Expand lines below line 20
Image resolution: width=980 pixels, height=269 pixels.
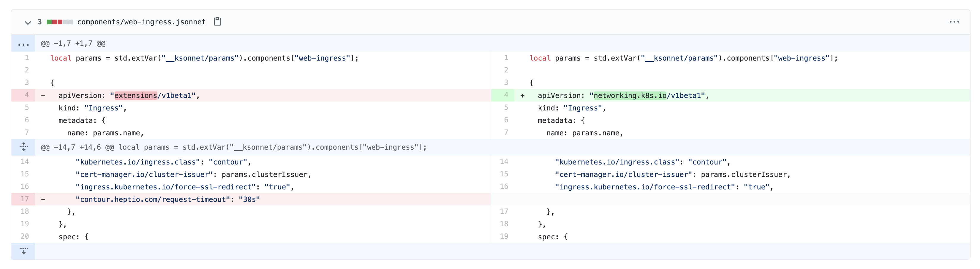pyautogui.click(x=23, y=251)
